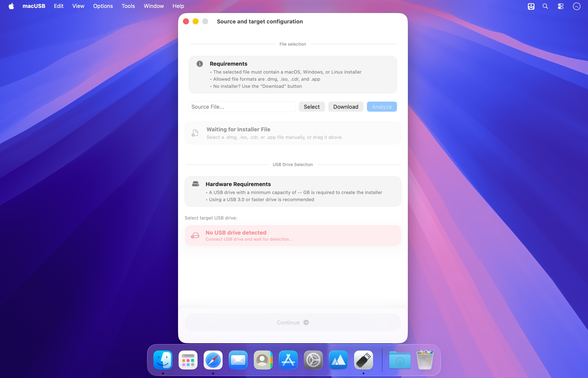The width and height of the screenshot is (588, 378).
Task: Open Contacts from the Dock
Action: tap(263, 360)
